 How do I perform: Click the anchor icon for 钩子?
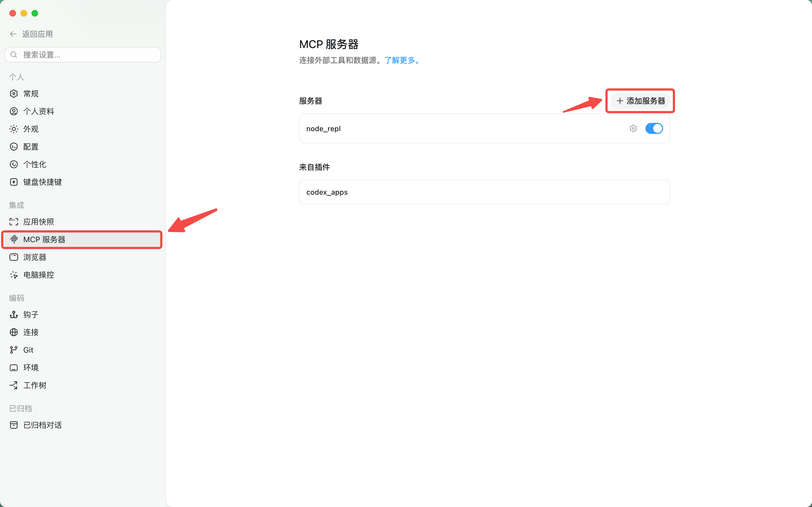[14, 315]
